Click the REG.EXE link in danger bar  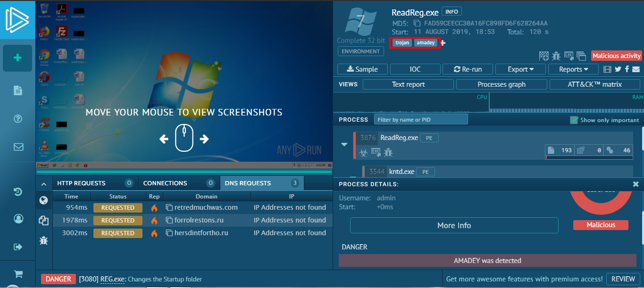113,279
